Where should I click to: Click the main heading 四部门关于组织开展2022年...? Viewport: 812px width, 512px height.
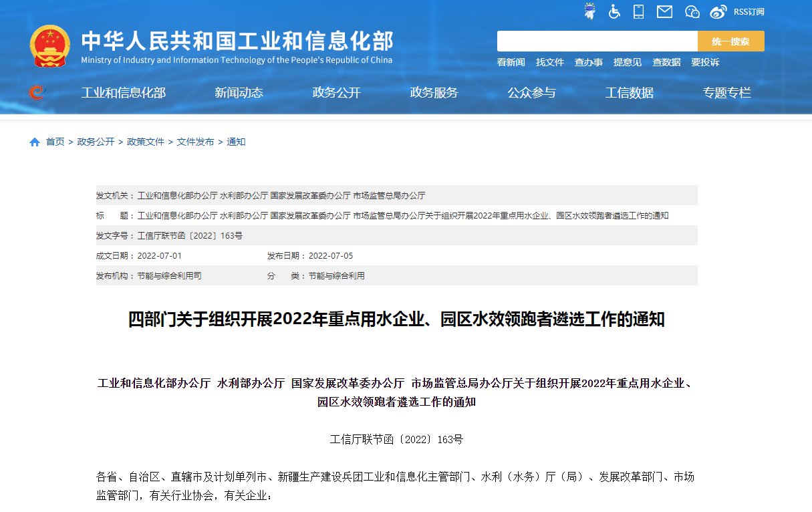click(x=396, y=319)
